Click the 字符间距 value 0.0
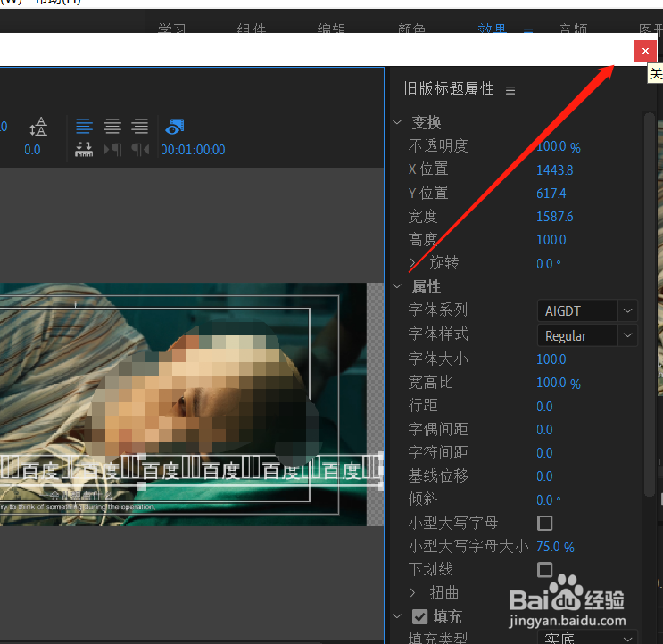The width and height of the screenshot is (663, 644). click(544, 453)
